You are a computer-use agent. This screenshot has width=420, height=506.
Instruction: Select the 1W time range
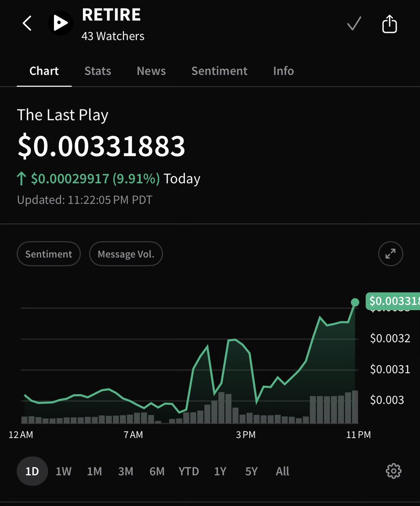click(64, 471)
